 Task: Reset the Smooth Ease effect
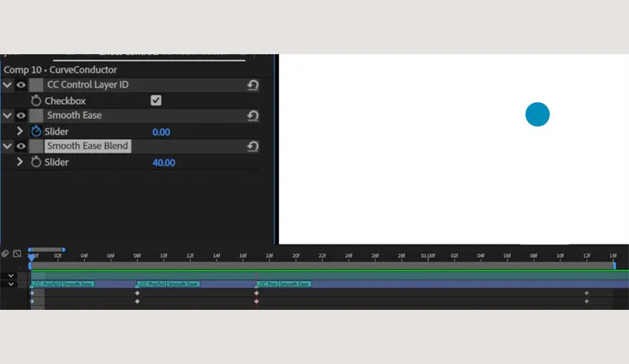pyautogui.click(x=253, y=116)
